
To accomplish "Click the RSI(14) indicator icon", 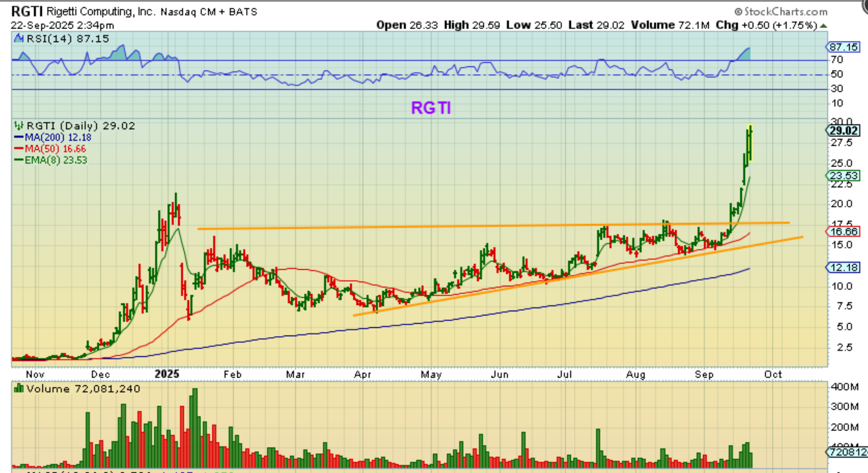I will (x=19, y=39).
